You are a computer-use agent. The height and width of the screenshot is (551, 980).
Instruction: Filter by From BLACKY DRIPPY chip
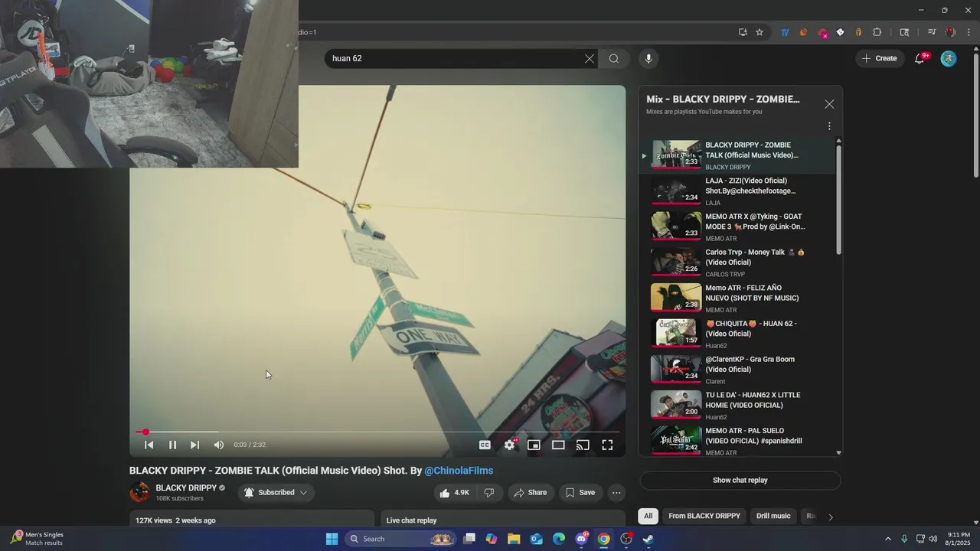click(704, 516)
